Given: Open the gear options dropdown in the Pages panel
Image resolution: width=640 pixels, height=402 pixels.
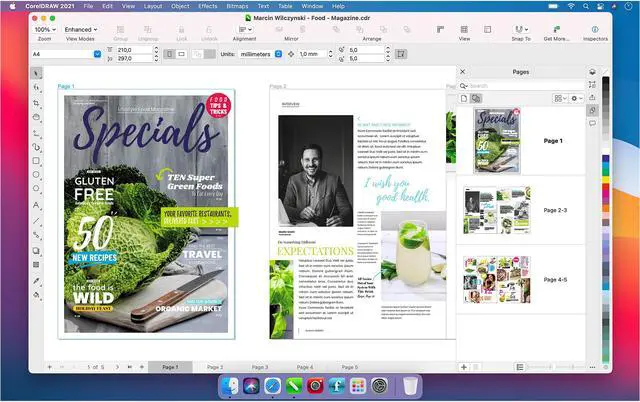Looking at the screenshot, I should coord(576,98).
